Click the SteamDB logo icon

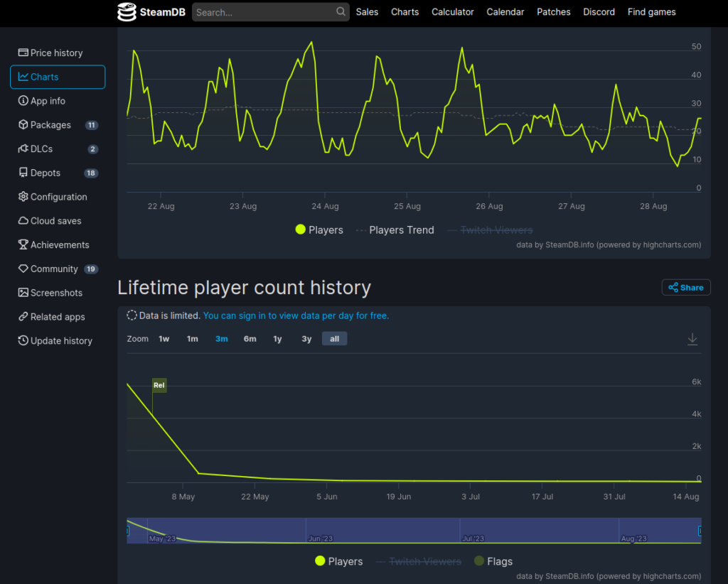coord(127,12)
